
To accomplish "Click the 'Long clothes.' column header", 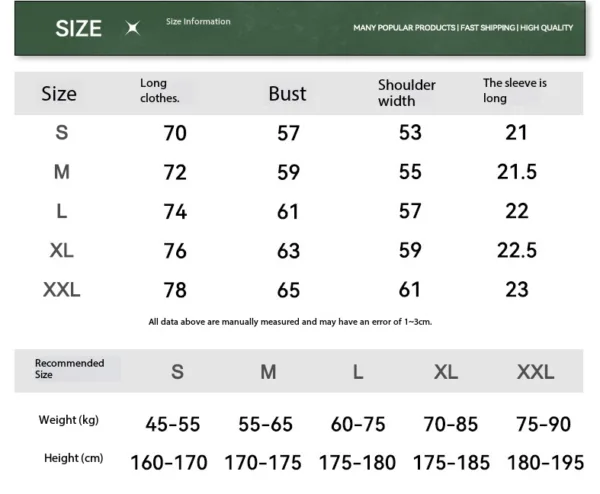I will [159, 91].
